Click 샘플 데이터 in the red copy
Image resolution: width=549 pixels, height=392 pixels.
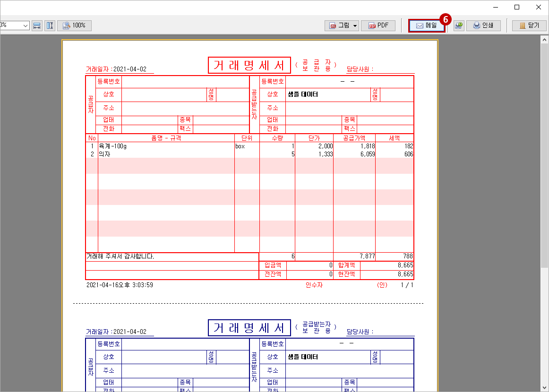pyautogui.click(x=303, y=94)
